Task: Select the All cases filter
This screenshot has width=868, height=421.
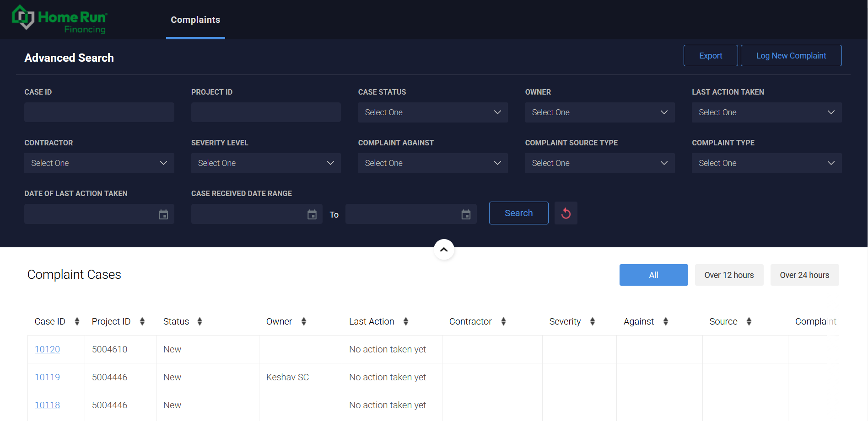Action: click(x=653, y=275)
